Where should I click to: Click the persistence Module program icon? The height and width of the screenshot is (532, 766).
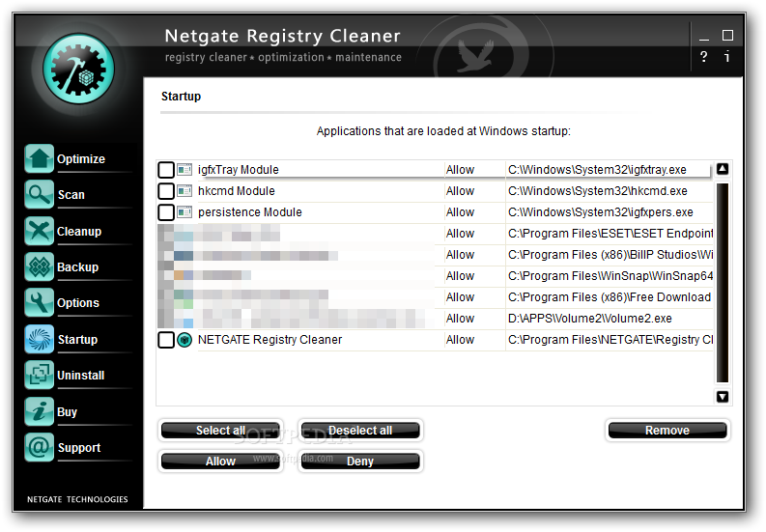point(184,212)
